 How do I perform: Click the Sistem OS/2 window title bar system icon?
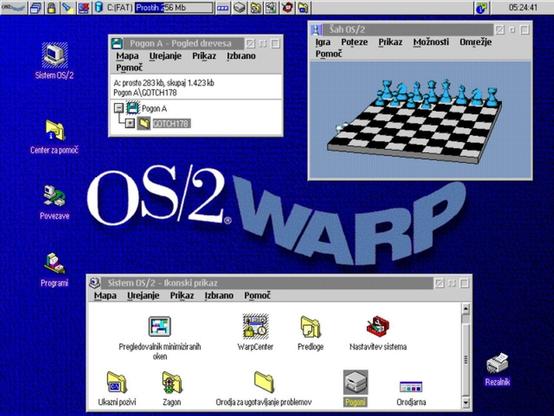95,283
